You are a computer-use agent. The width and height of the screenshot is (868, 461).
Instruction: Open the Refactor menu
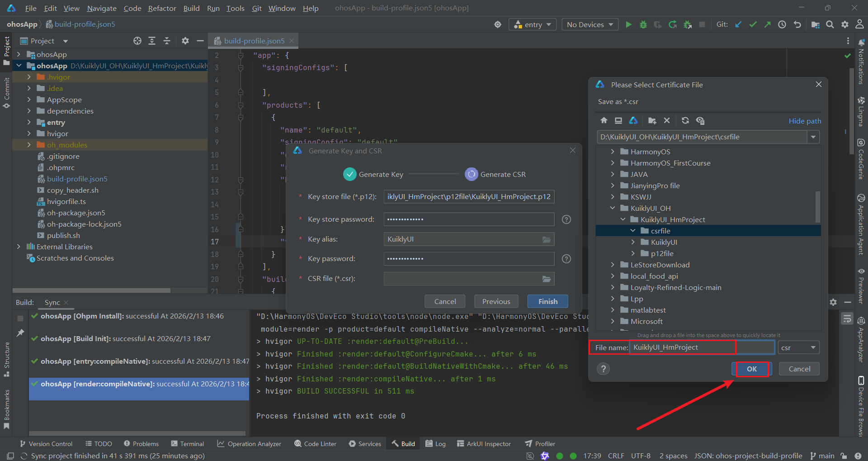click(x=162, y=8)
